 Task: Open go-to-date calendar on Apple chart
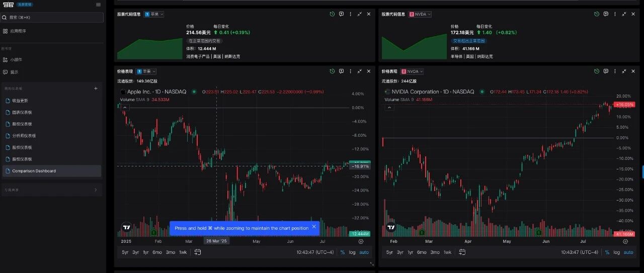coord(198,252)
